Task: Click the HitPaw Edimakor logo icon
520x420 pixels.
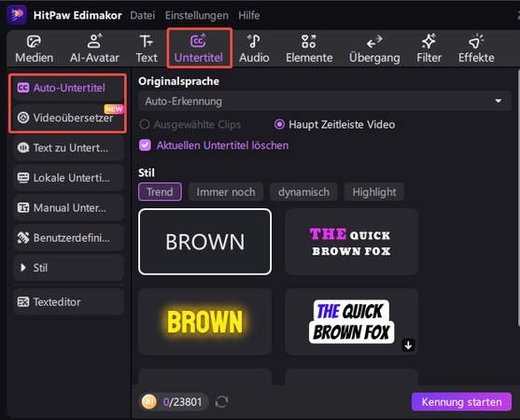Action: pyautogui.click(x=16, y=15)
